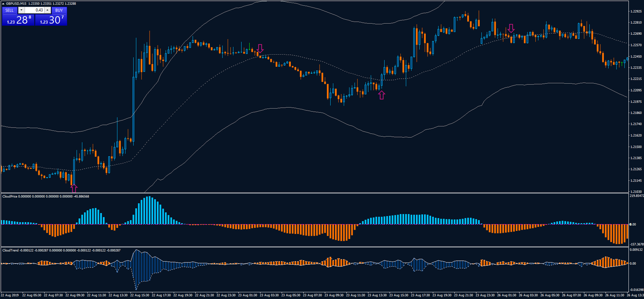Image resolution: width=644 pixels, height=299 pixels.
Task: Click price level 1.22690 on the price axis
Action: click(x=636, y=34)
